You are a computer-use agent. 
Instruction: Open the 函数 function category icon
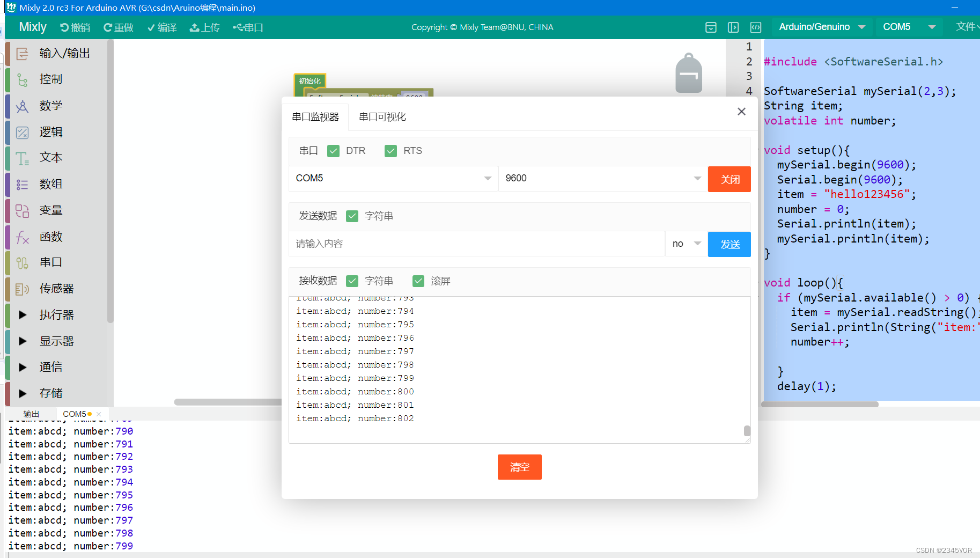[22, 237]
